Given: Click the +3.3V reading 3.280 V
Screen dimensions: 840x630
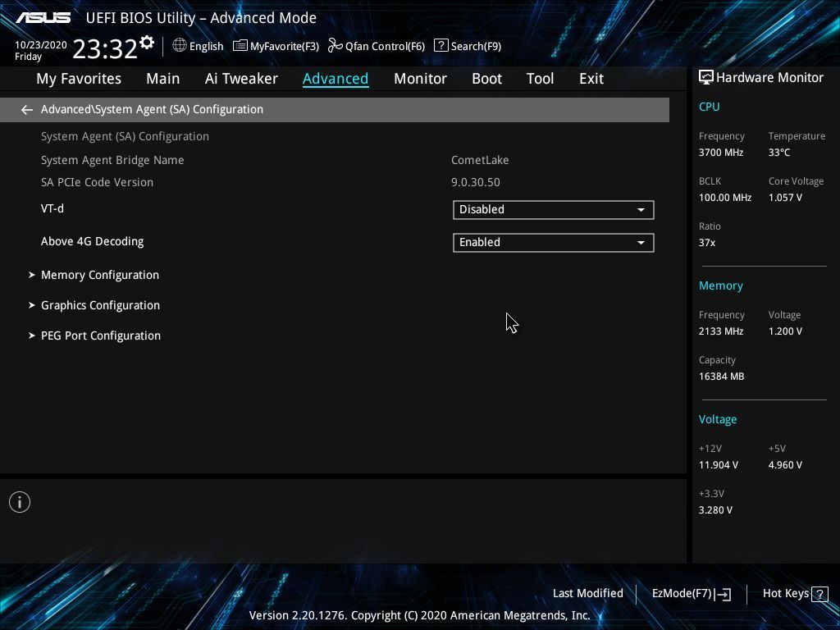Looking at the screenshot, I should point(715,510).
